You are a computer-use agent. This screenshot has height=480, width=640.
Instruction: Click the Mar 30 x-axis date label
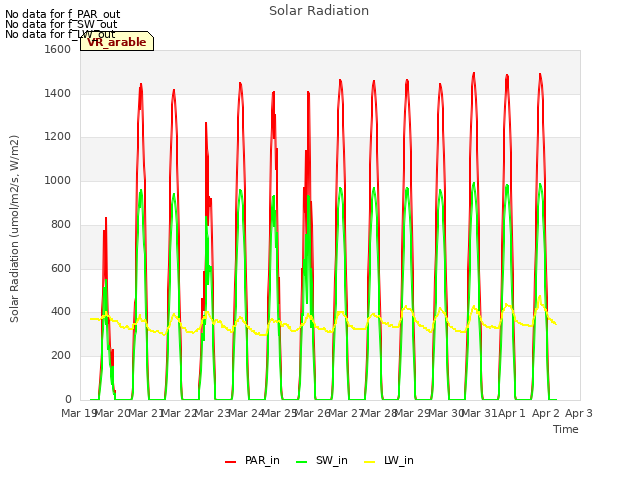[446, 413]
